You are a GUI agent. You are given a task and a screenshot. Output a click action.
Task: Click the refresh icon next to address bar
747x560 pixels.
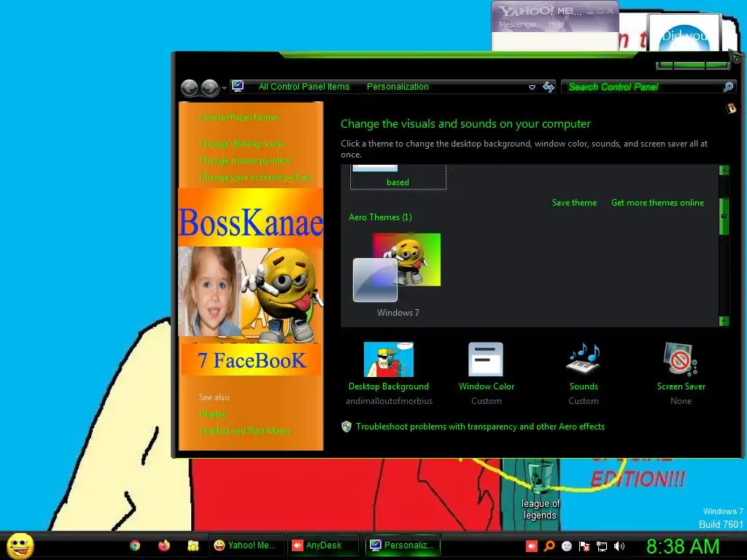(x=549, y=87)
